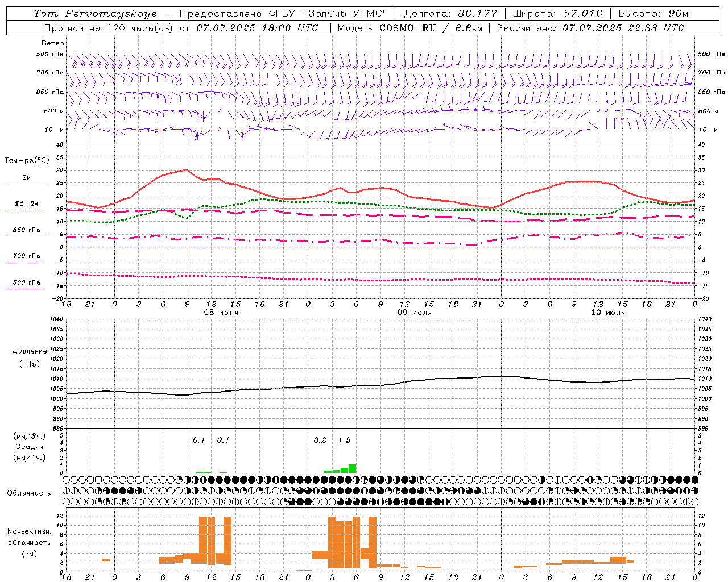Click the '700 гПа' temperature legend entry
This screenshot has width=728, height=582.
(27, 256)
